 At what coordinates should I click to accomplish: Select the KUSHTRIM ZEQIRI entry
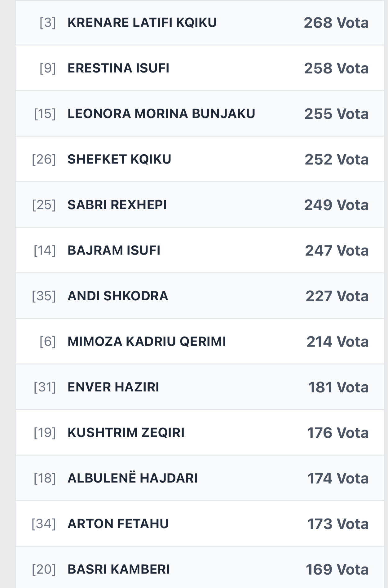126,433
